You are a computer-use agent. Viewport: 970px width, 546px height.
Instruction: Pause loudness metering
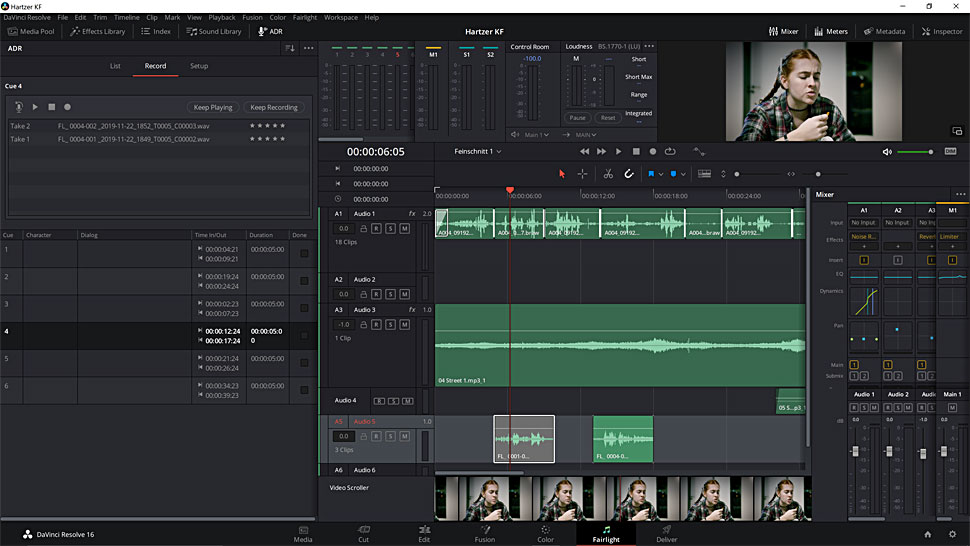(577, 117)
